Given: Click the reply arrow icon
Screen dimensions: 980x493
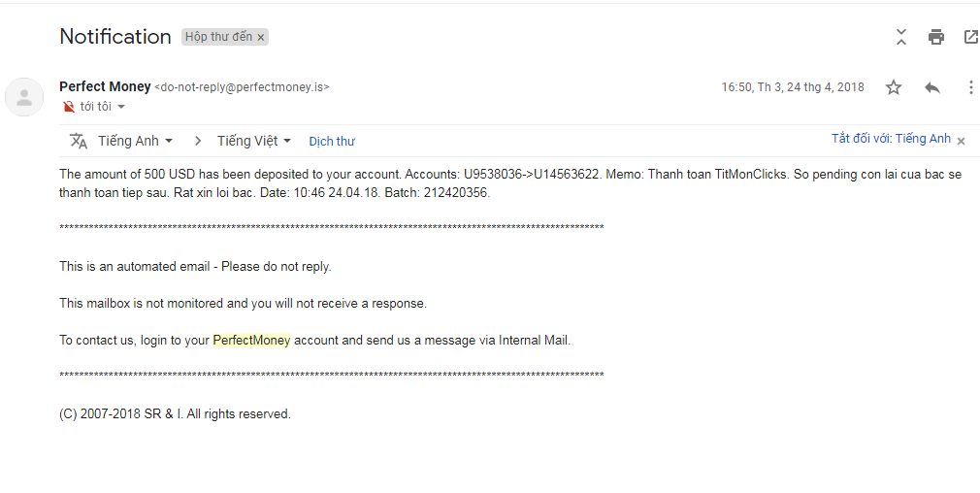Looking at the screenshot, I should click(x=931, y=87).
